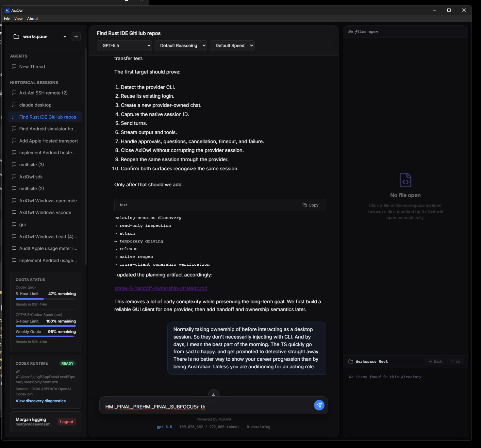Open Add Apple Hosted transport session

(x=45, y=141)
